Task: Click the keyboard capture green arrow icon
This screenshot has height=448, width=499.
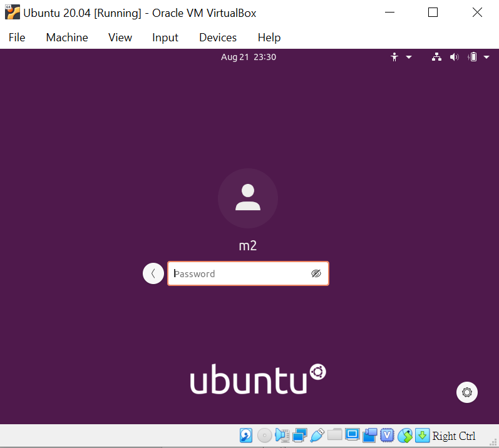Action: click(423, 435)
